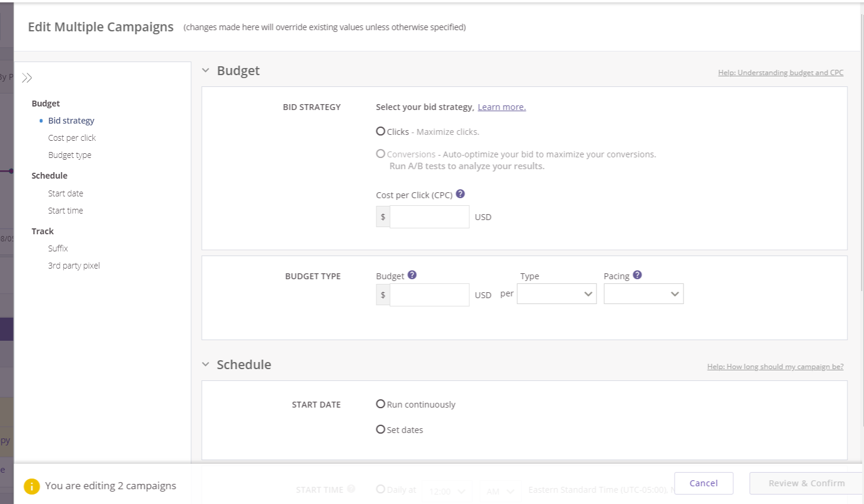Click the Budget amount input field
The width and height of the screenshot is (864, 504).
point(429,295)
